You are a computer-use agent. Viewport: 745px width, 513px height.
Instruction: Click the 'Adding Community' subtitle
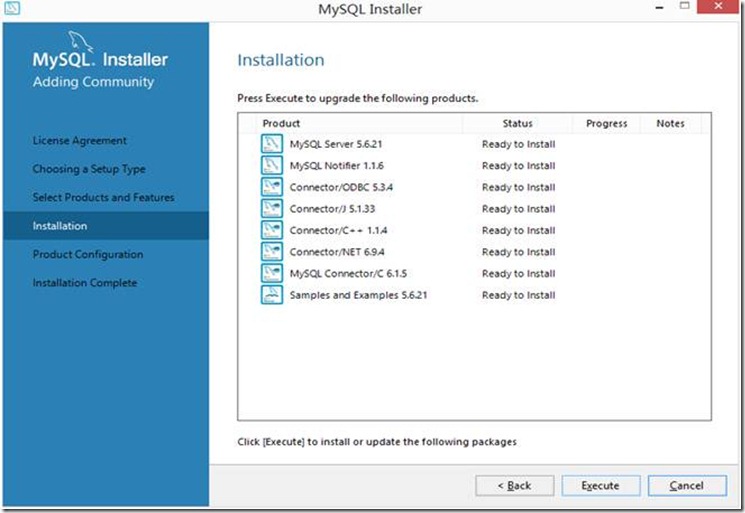coord(94,82)
